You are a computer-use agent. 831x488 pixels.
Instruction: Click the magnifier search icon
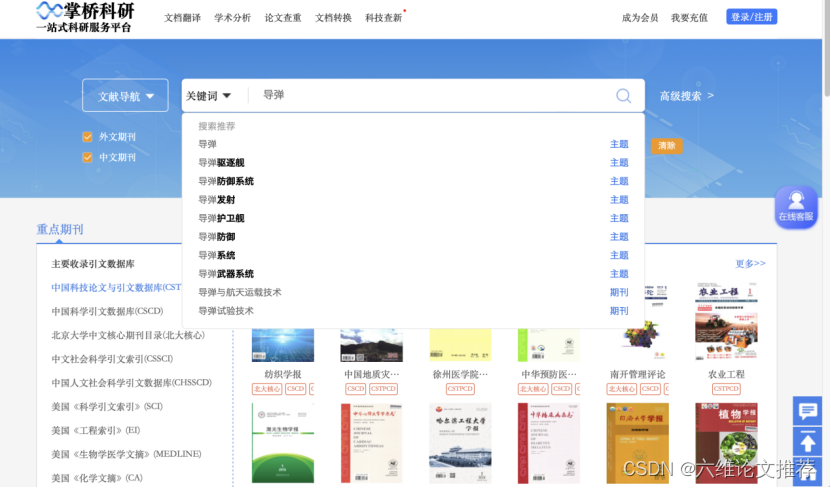(623, 96)
